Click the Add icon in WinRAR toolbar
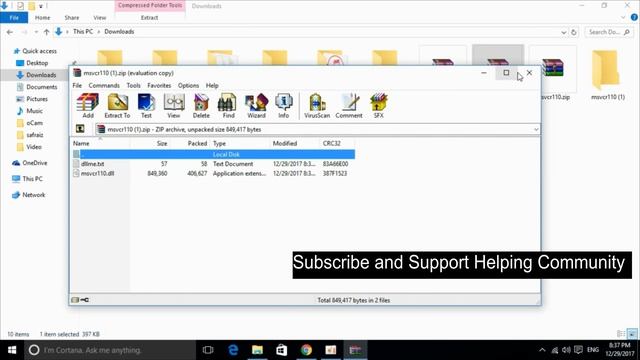640x360 pixels. [88, 106]
